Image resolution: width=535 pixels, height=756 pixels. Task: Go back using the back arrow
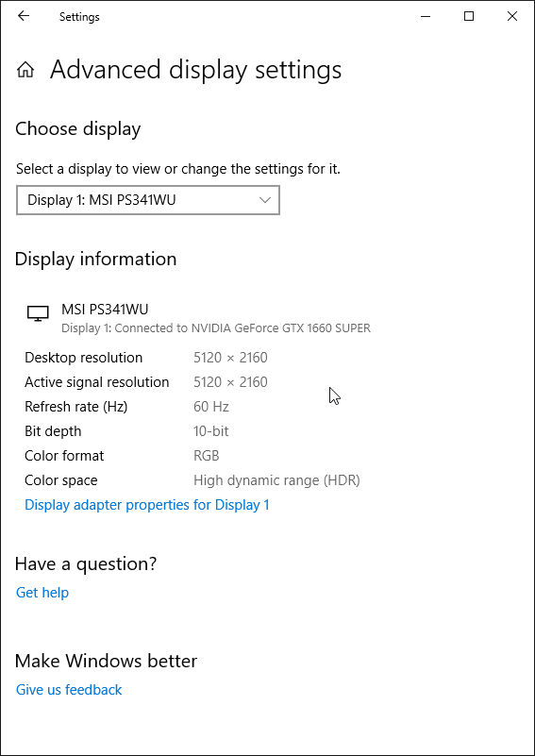tap(24, 16)
